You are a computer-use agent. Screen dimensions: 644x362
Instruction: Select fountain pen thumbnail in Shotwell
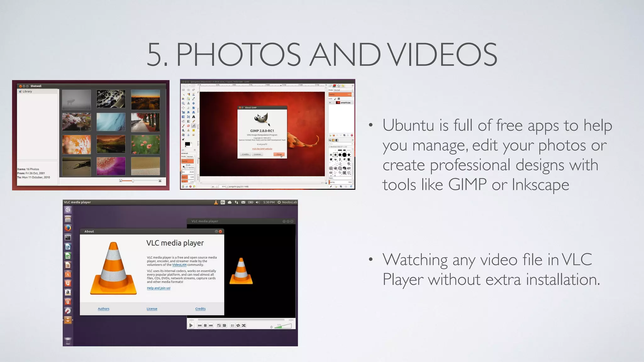click(76, 166)
